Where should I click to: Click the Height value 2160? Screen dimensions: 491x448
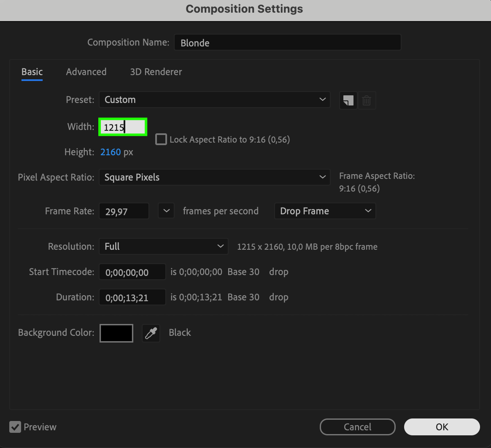coord(111,152)
